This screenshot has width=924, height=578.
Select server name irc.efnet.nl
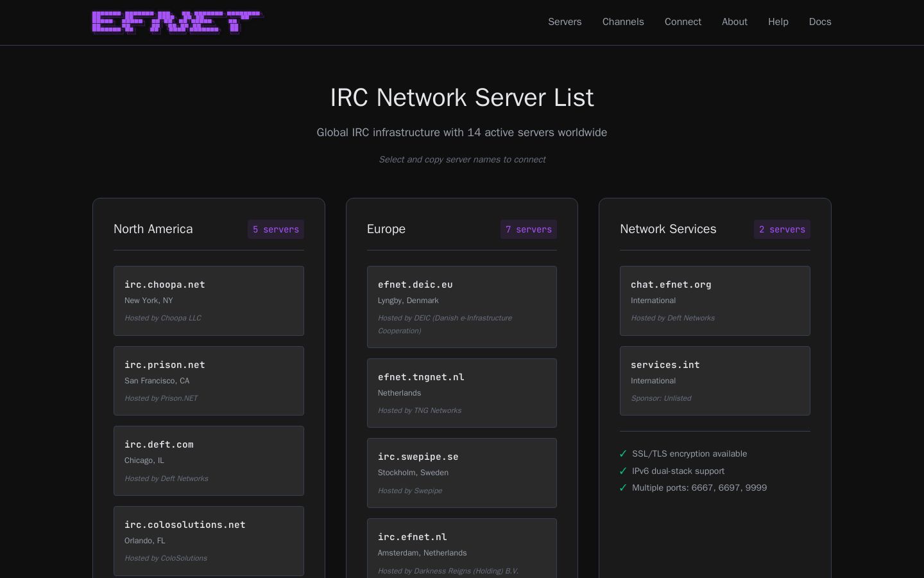(413, 537)
